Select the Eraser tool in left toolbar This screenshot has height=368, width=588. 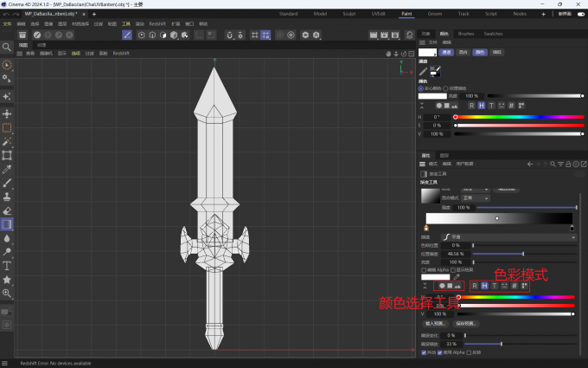(x=7, y=210)
